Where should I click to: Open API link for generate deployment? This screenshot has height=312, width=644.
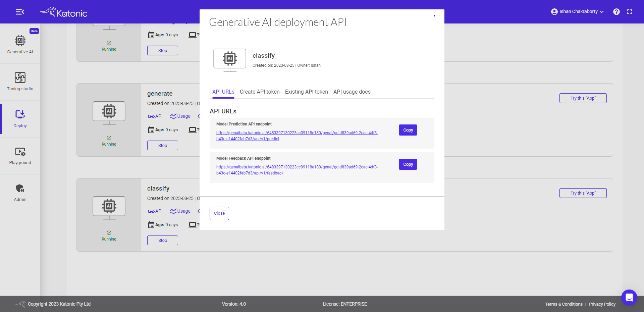point(155,116)
